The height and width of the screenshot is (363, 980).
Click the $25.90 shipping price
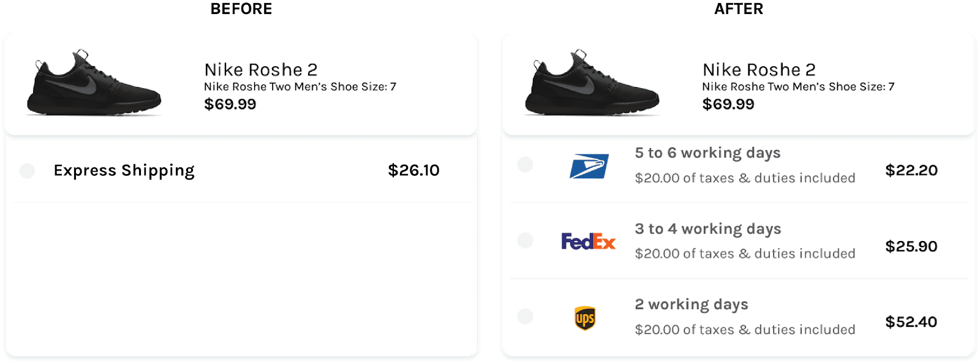coord(911,246)
